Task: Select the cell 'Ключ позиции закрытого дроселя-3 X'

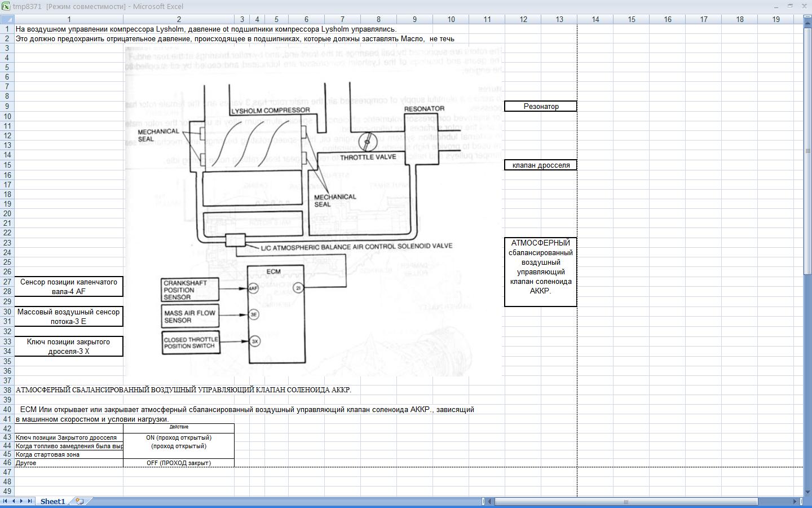Action: [69, 346]
